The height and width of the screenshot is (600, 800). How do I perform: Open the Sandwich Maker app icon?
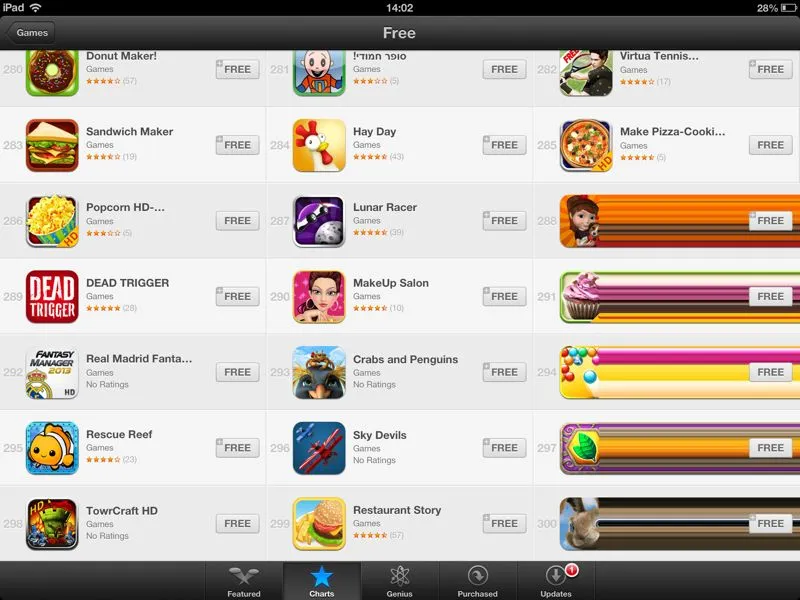(52, 145)
